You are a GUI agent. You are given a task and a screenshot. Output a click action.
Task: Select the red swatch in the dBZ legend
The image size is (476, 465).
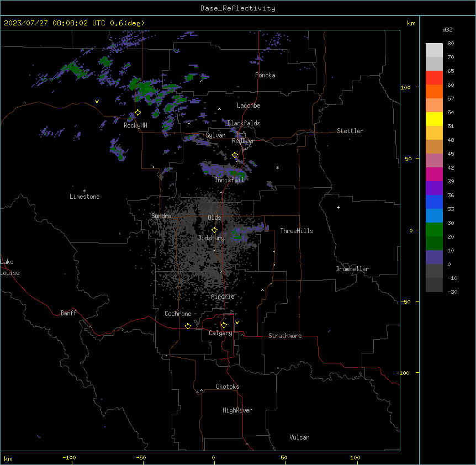pos(434,77)
